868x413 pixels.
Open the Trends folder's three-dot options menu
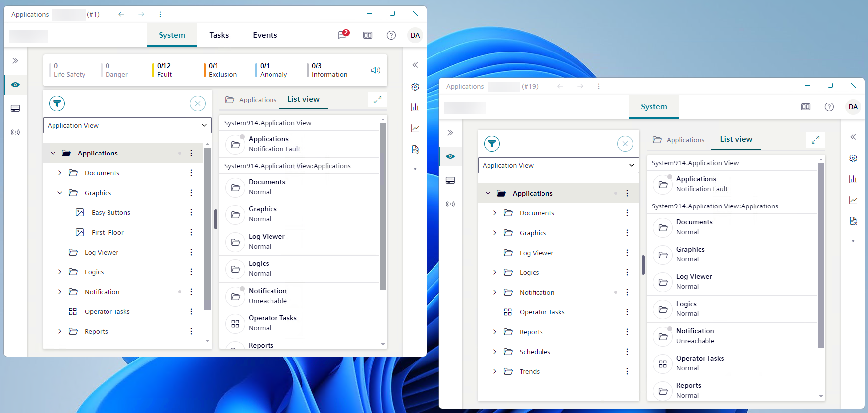coord(627,371)
